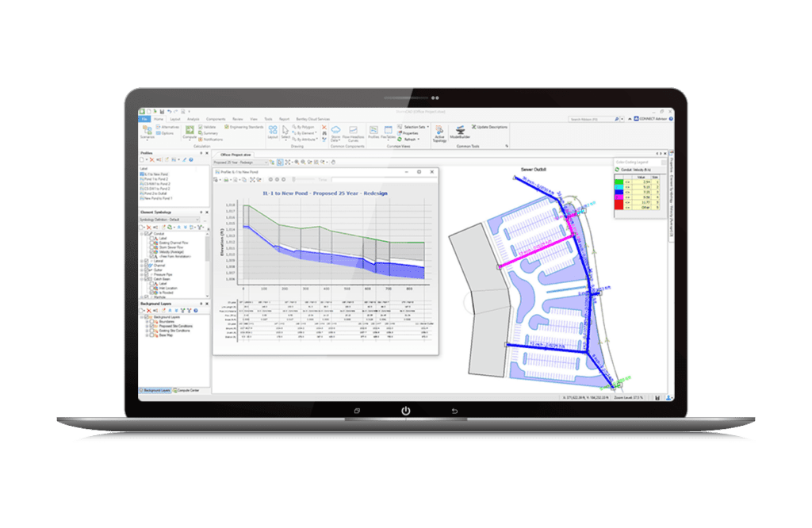
Task: Switch to the Analysis ribbon tab
Action: point(192,119)
